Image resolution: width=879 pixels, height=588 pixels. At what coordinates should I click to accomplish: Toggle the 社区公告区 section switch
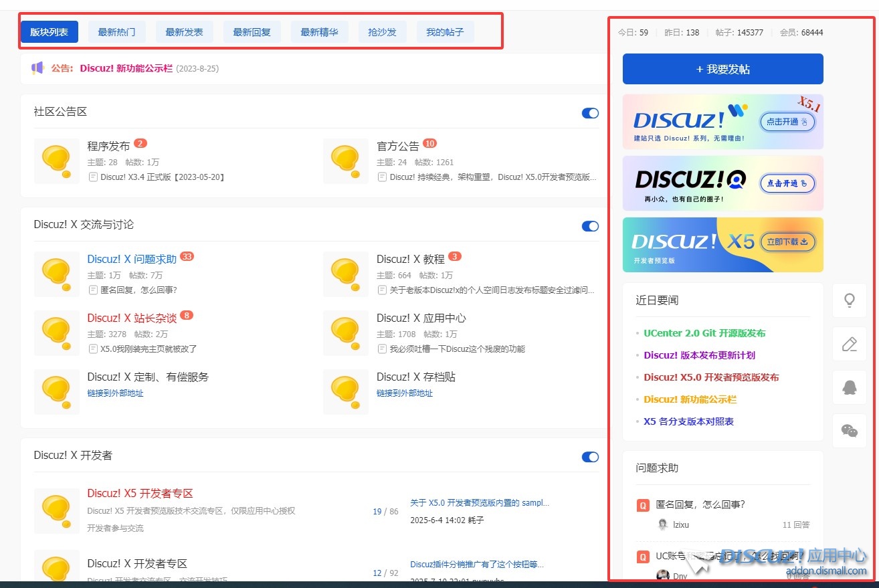[x=590, y=113]
